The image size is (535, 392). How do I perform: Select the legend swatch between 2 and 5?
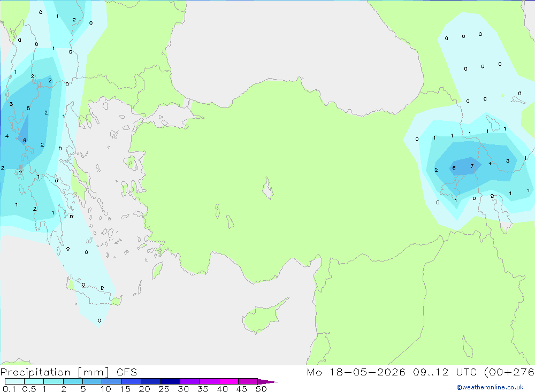pos(73,381)
